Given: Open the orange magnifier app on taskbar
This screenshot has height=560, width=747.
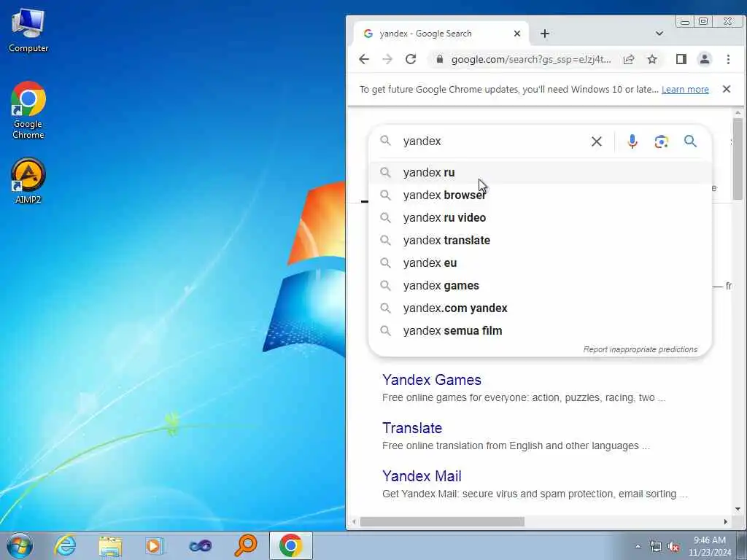Looking at the screenshot, I should 245,545.
